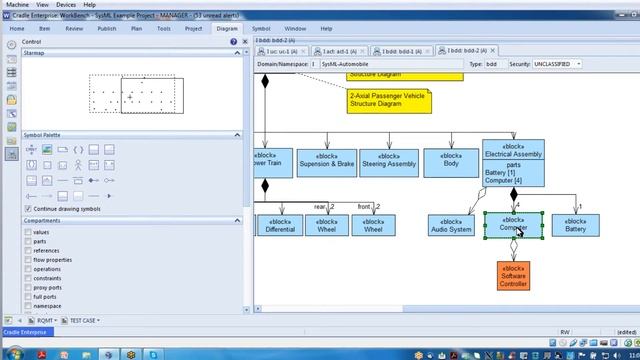
Task: Click the Type bdd field
Action: click(495, 64)
